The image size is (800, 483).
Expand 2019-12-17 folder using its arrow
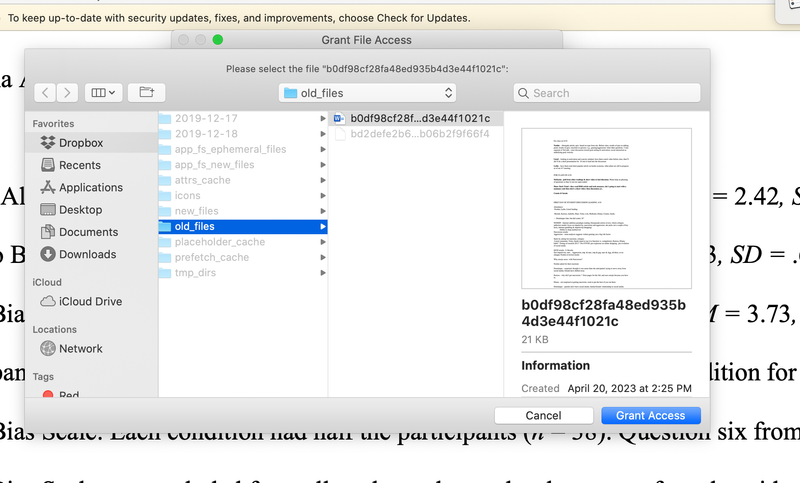click(x=322, y=118)
